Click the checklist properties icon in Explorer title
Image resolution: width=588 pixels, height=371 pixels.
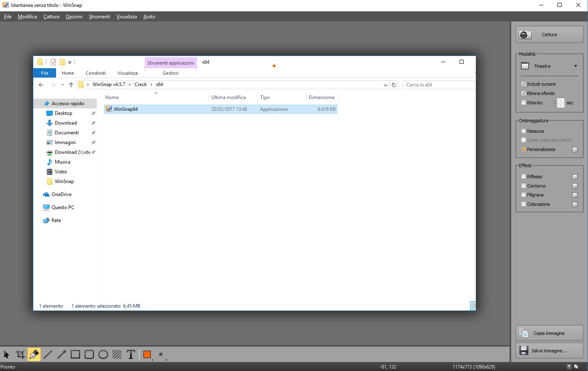(x=53, y=62)
